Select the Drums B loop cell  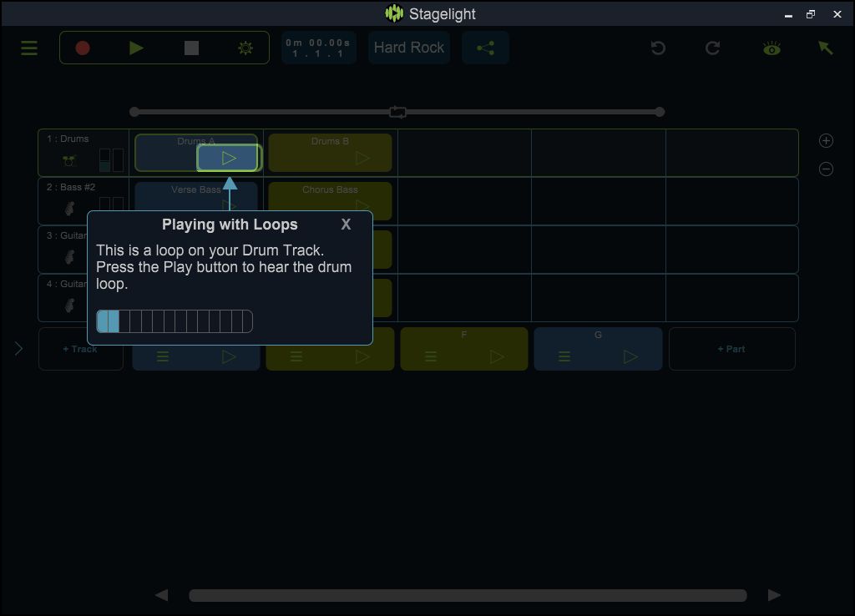[x=330, y=151]
